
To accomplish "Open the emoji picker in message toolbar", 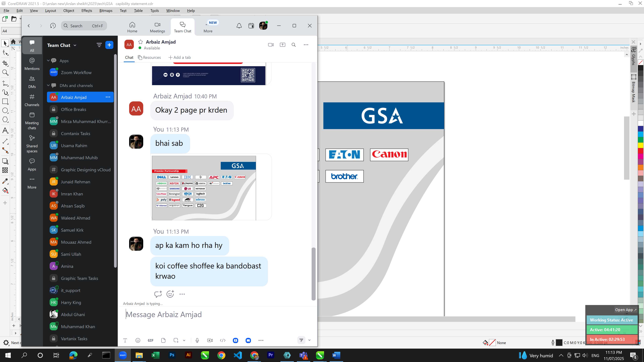I will point(138,340).
